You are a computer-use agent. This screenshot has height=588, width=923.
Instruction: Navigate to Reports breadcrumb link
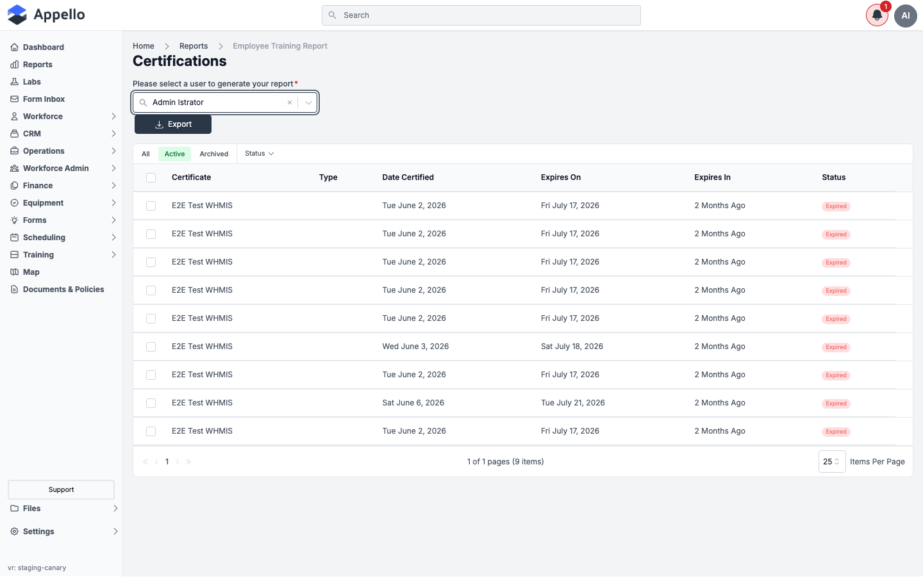[x=194, y=46]
